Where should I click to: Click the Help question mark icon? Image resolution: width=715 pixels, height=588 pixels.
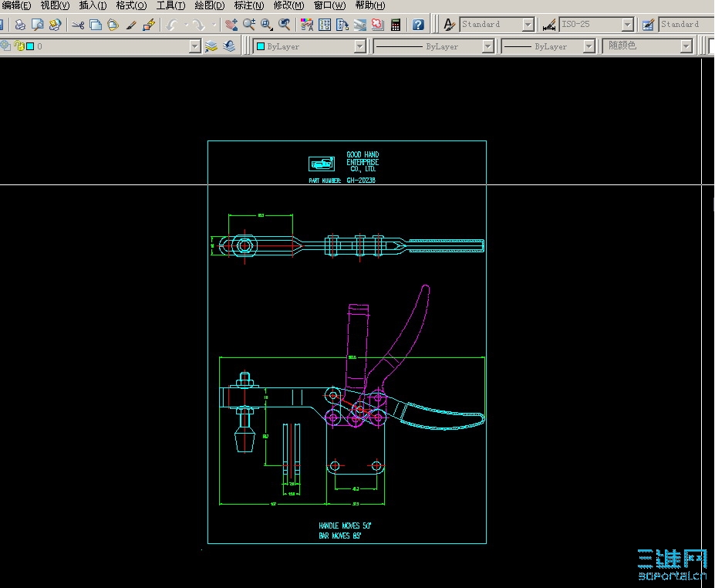[418, 25]
